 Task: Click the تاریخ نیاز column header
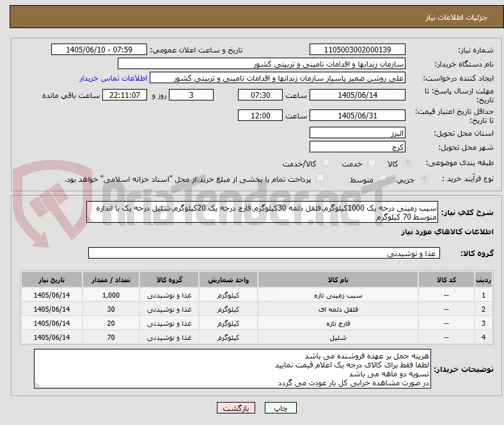point(52,280)
